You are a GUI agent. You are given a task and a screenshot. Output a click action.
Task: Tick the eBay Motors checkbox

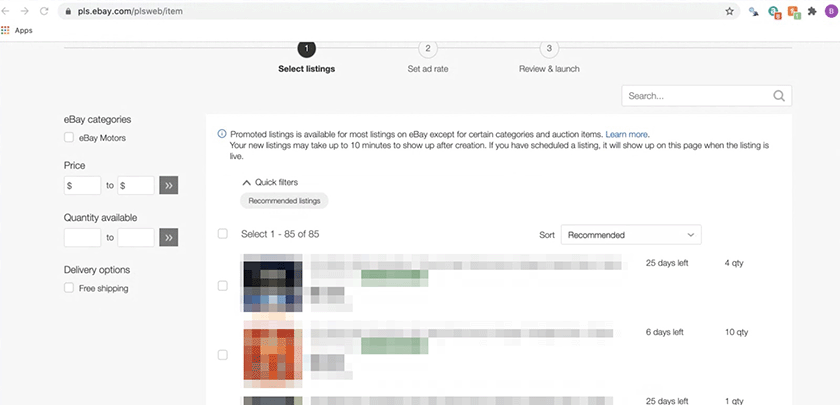(69, 138)
